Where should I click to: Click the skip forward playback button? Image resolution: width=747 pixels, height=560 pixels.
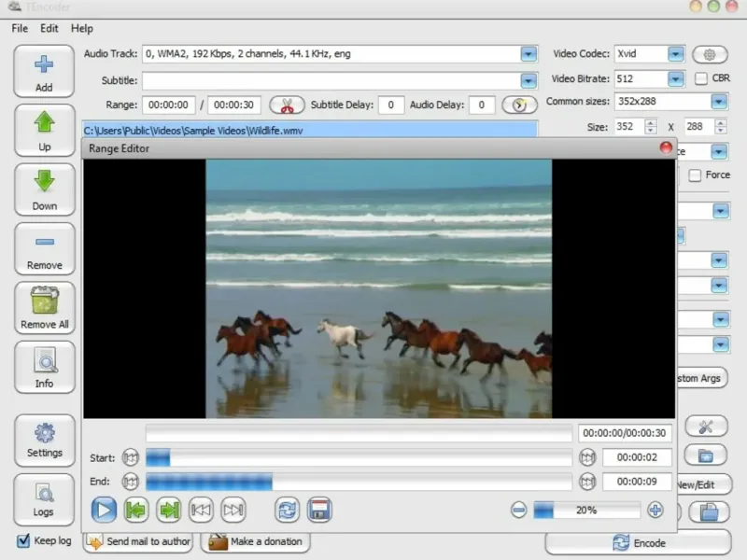(x=233, y=510)
